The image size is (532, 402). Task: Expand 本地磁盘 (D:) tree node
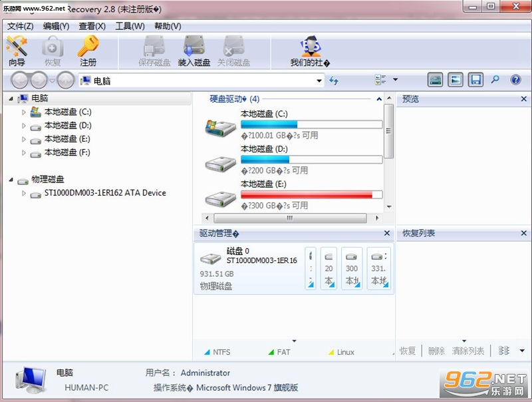[23, 126]
